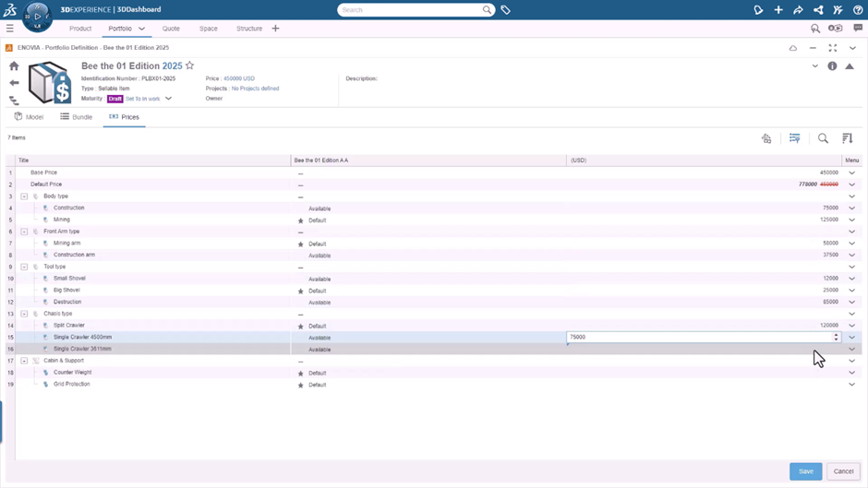The image size is (868, 488).
Task: Click the home icon in the left sidebar
Action: coord(14,66)
